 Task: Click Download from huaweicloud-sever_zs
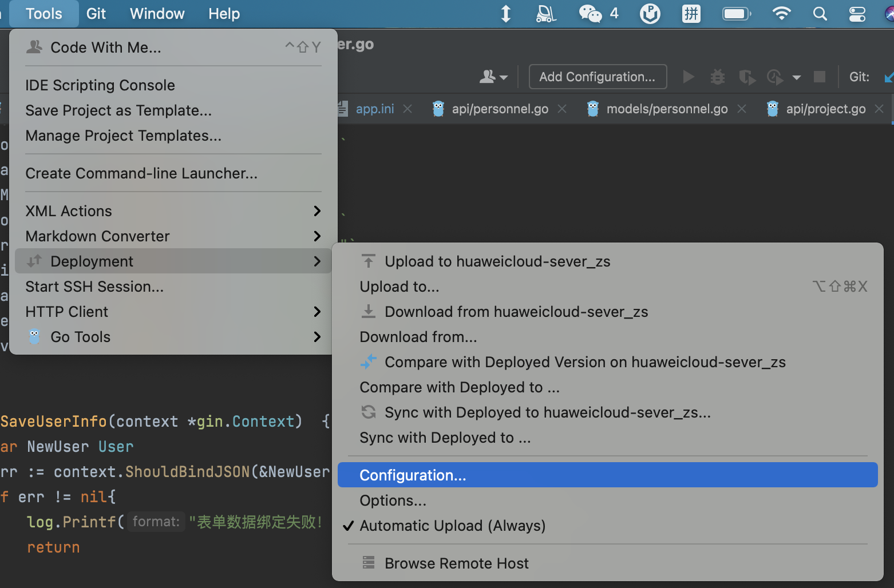tap(607, 312)
